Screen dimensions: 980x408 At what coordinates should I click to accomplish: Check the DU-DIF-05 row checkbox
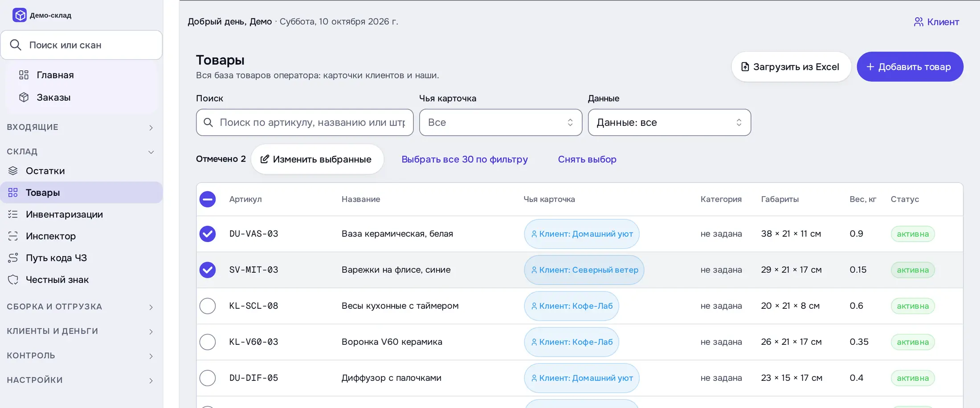pyautogui.click(x=208, y=378)
